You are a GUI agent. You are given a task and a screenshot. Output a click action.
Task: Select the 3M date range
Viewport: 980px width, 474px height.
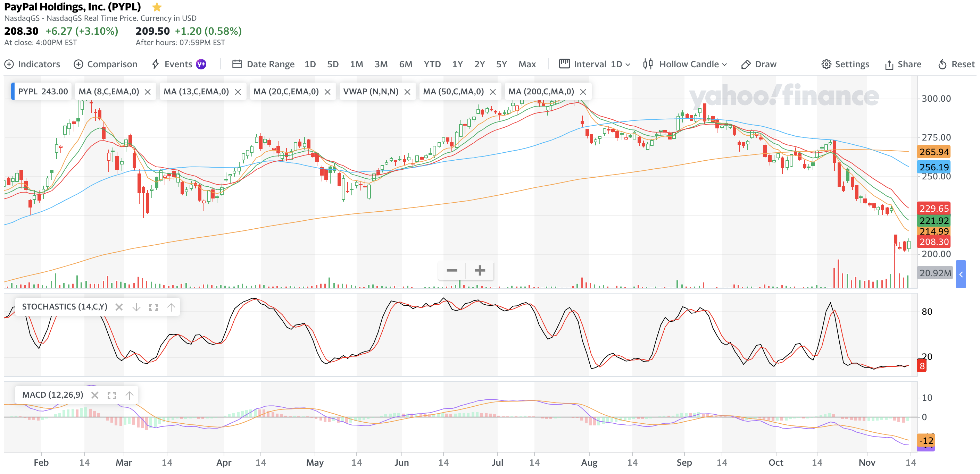(x=381, y=64)
